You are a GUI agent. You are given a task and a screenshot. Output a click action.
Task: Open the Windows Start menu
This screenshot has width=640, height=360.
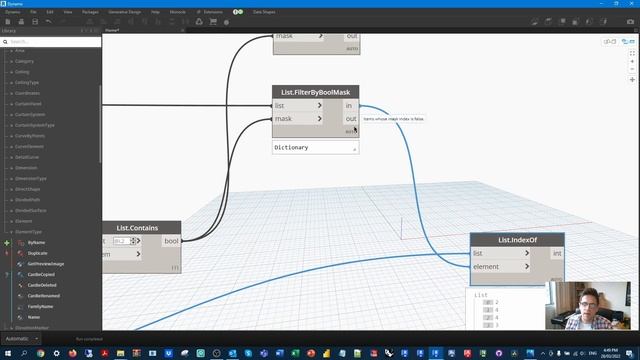pos(8,353)
